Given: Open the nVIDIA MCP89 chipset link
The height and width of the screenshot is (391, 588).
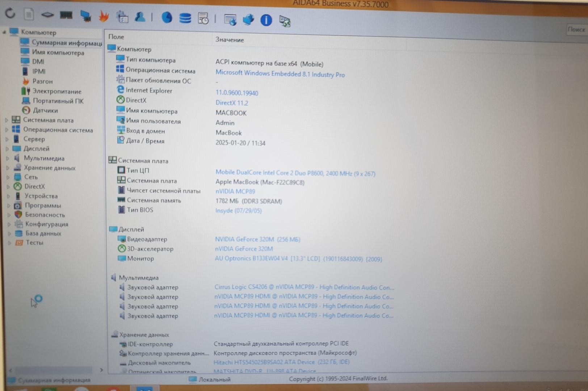Looking at the screenshot, I should click(235, 191).
